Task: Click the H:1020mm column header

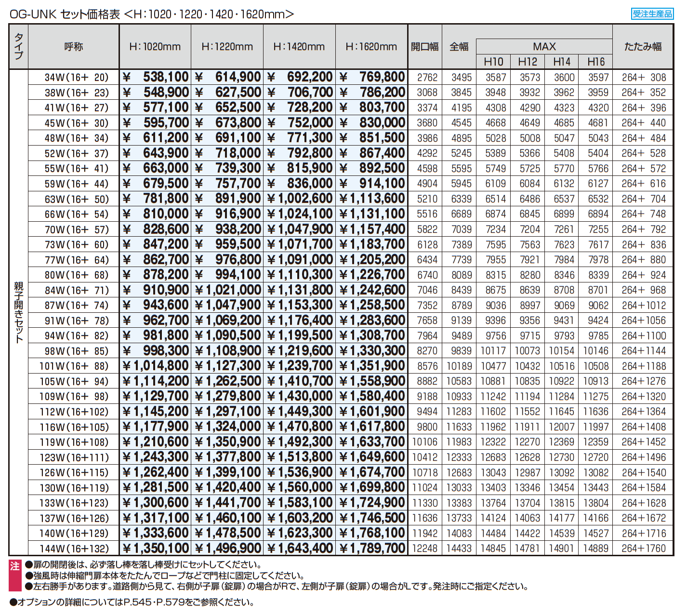Action: point(155,47)
